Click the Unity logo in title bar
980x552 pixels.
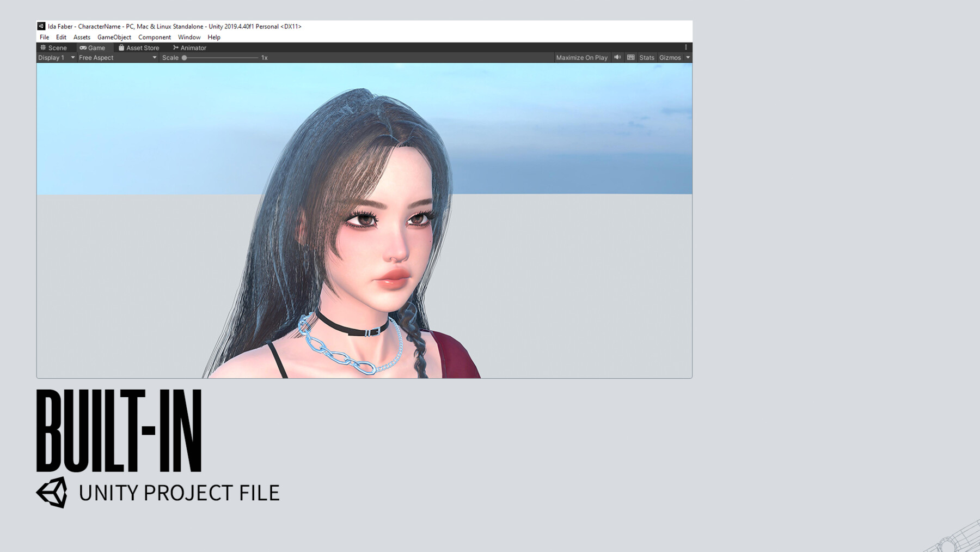tap(41, 26)
